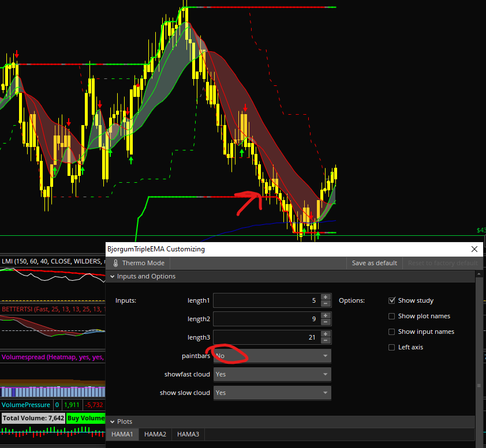Switch to the HAMA2 tab

(155, 434)
